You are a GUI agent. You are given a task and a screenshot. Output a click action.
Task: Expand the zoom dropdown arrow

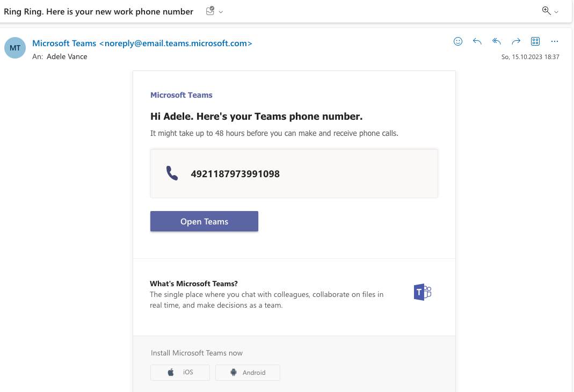[x=556, y=12]
